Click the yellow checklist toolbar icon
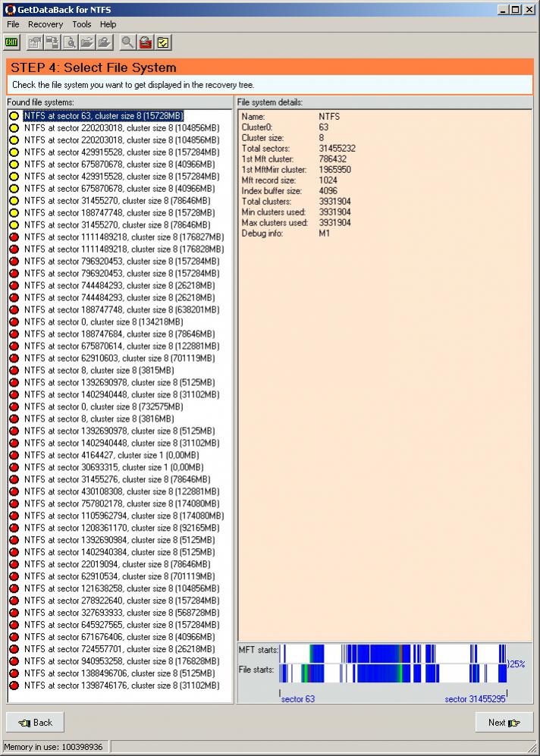Screen dimensions: 540x756 coord(164,42)
